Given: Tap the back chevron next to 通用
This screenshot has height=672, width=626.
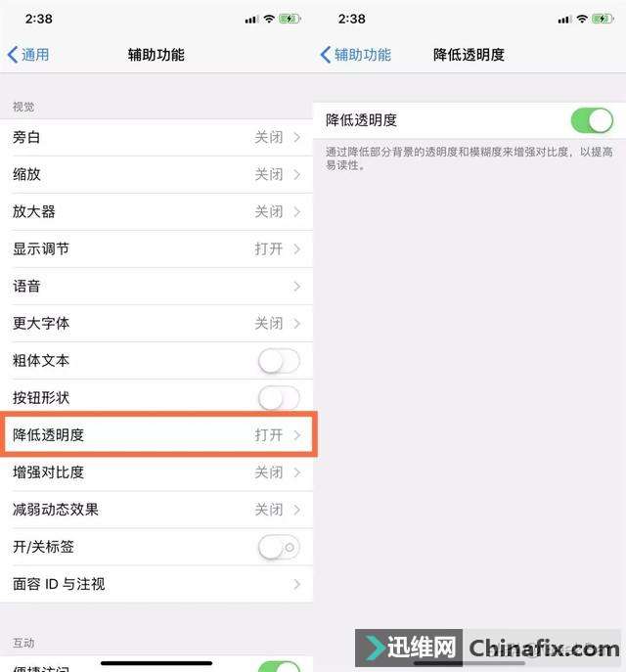Looking at the screenshot, I should click(13, 55).
